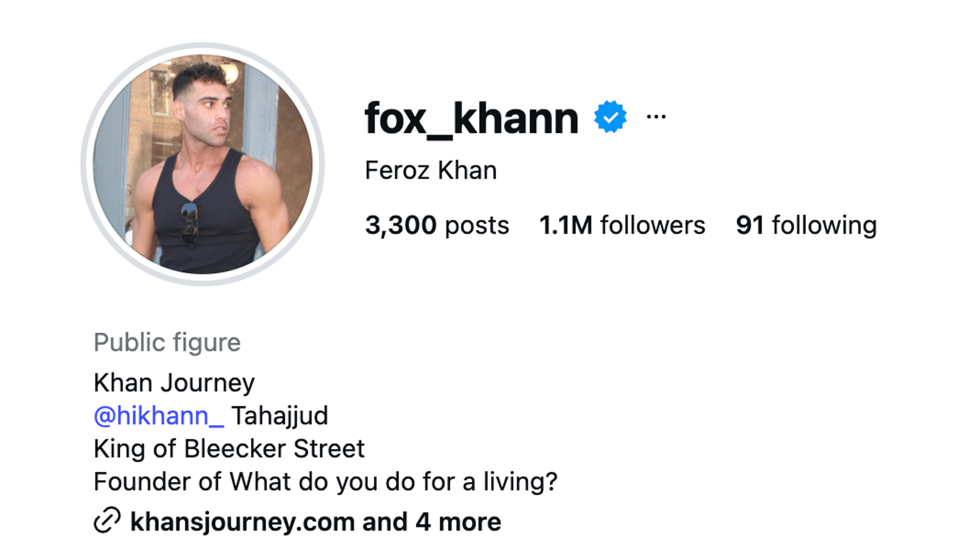The width and height of the screenshot is (968, 560).
Task: Click King of Bleecker Street text
Action: (229, 449)
